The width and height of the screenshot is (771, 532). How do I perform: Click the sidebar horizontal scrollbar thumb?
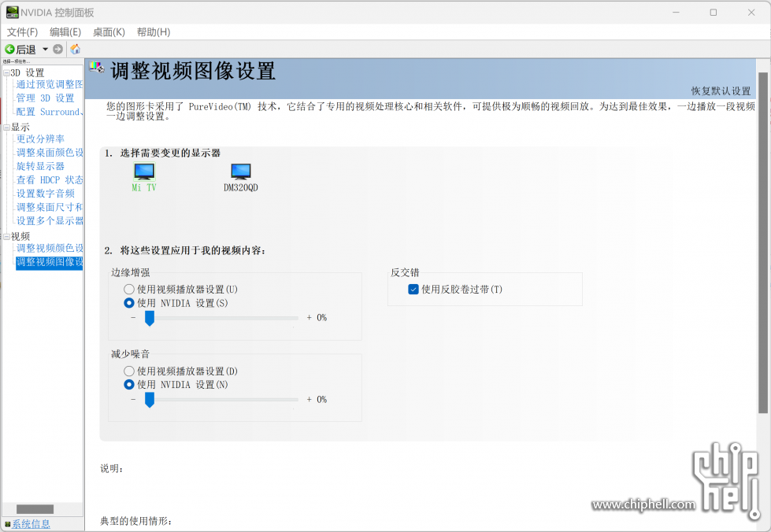pyautogui.click(x=35, y=509)
